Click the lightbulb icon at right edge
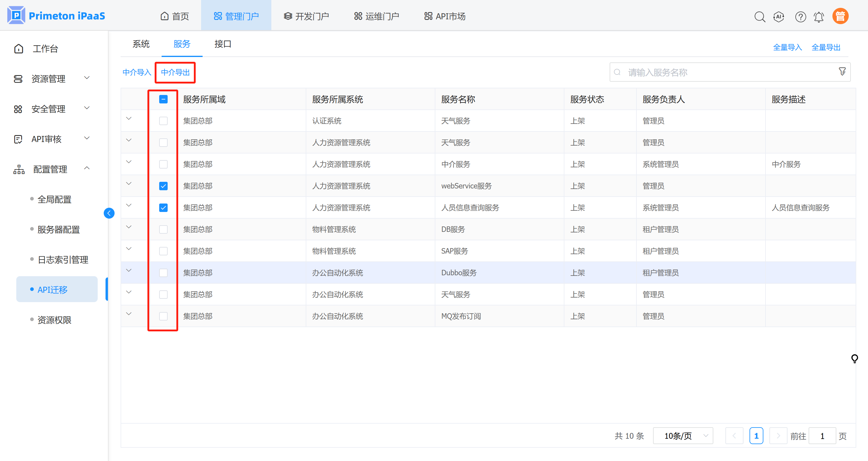Image resolution: width=868 pixels, height=461 pixels. tap(854, 358)
